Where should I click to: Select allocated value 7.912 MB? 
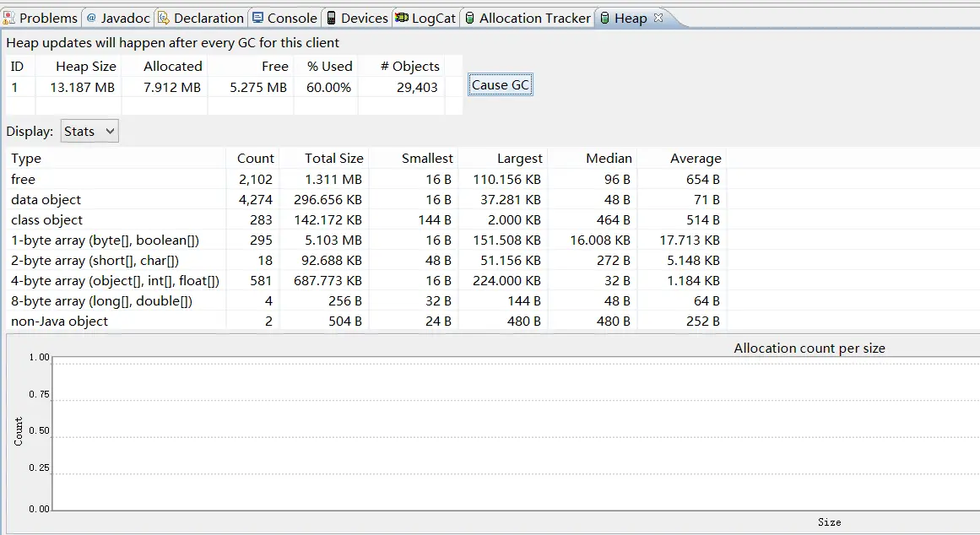pyautogui.click(x=172, y=88)
